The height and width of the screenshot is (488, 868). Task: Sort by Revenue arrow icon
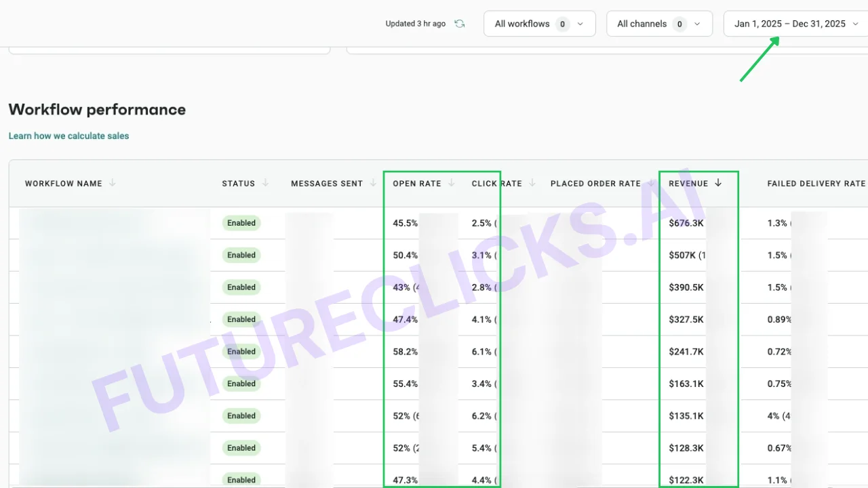pyautogui.click(x=718, y=183)
